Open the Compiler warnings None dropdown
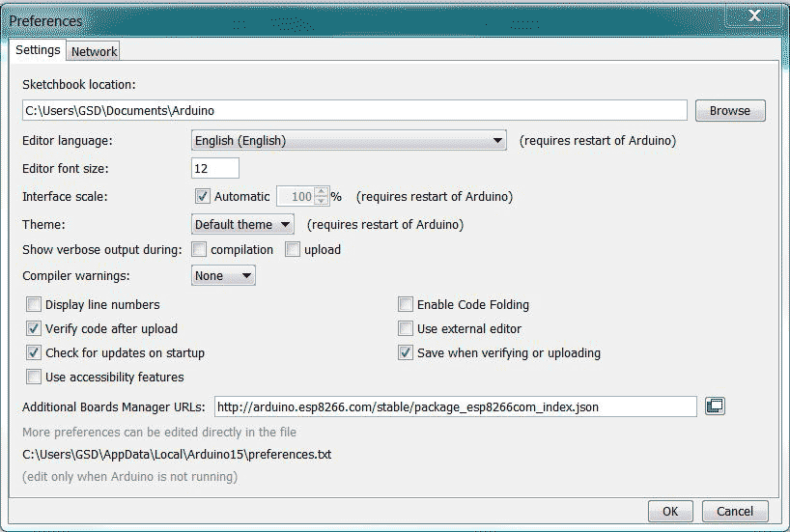The width and height of the screenshot is (790, 532). pos(223,275)
